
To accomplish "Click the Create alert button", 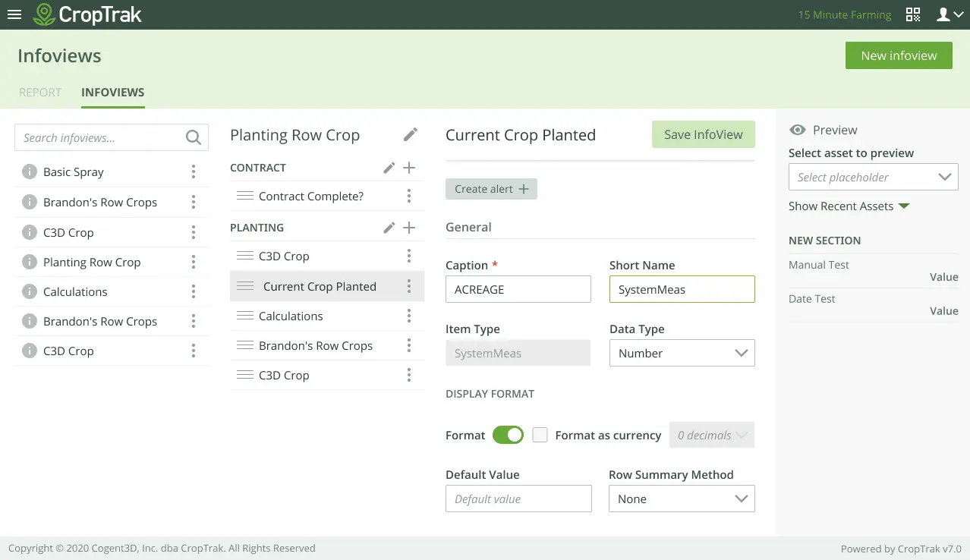I will click(x=491, y=189).
